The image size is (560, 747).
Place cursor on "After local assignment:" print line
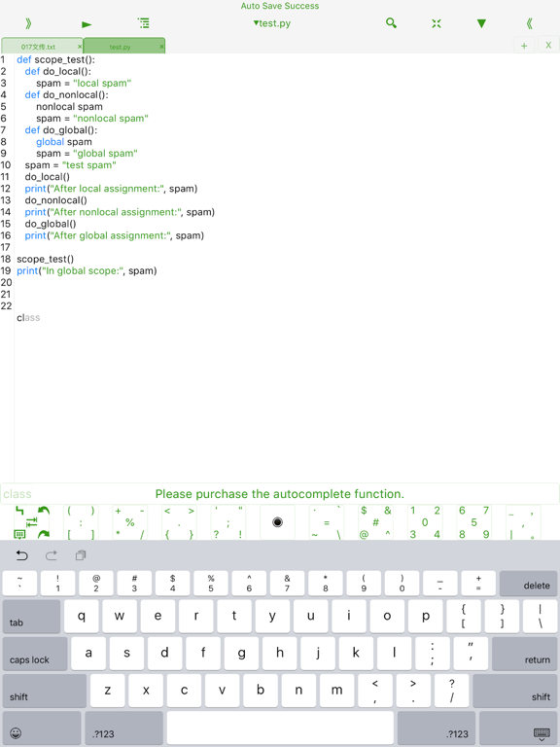tap(111, 189)
